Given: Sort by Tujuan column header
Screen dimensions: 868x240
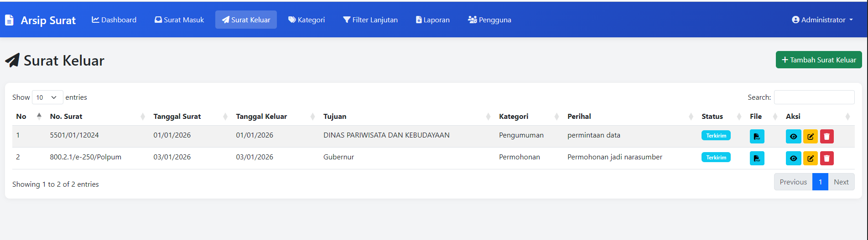Looking at the screenshot, I should pyautogui.click(x=407, y=116).
